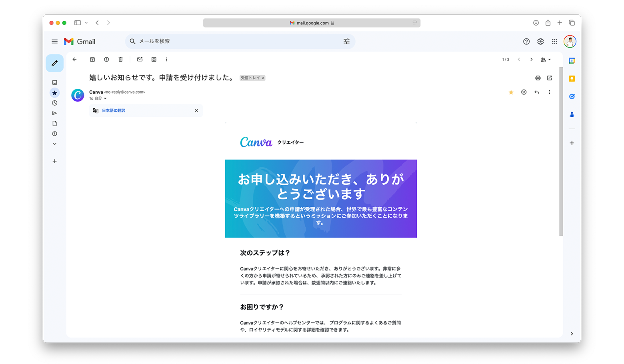Show search filter options
The width and height of the screenshot is (624, 364).
346,41
